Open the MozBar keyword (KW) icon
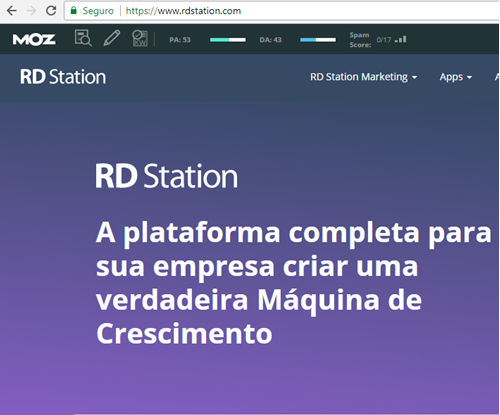Image resolution: width=500 pixels, height=415 pixels. [140, 38]
